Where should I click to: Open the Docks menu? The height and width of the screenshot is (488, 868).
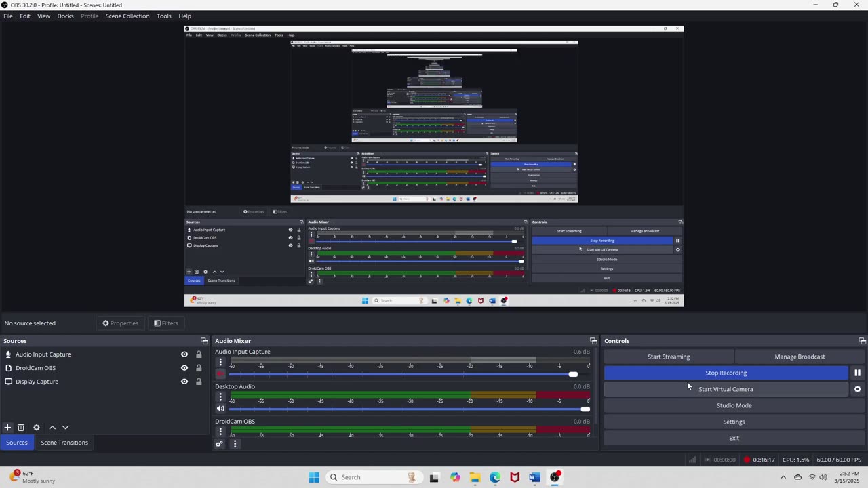pyautogui.click(x=66, y=16)
